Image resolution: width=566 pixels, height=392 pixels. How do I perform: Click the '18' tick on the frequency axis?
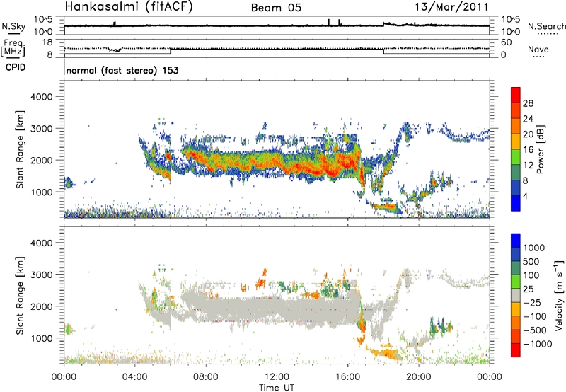[47, 42]
